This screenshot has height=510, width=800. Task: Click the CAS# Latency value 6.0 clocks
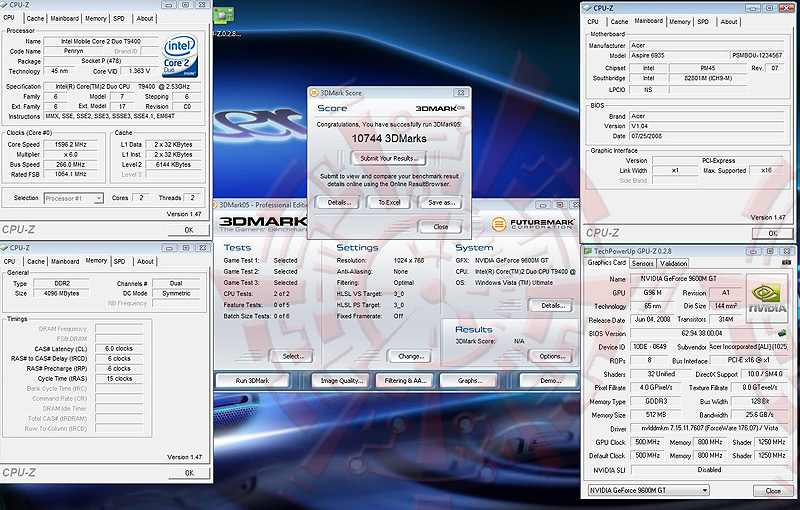[x=119, y=349]
